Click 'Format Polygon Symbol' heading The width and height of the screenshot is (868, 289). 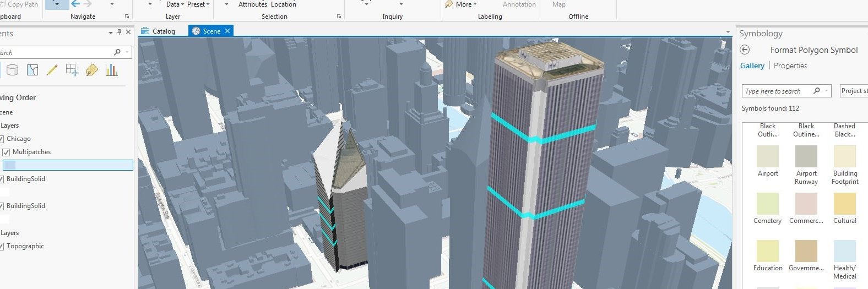(x=814, y=50)
